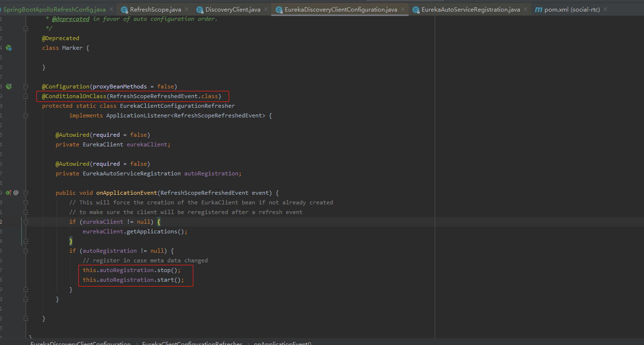Switch to the SpringBootApolloRefreshConfig.java tab
The height and width of the screenshot is (345, 644).
click(53, 9)
